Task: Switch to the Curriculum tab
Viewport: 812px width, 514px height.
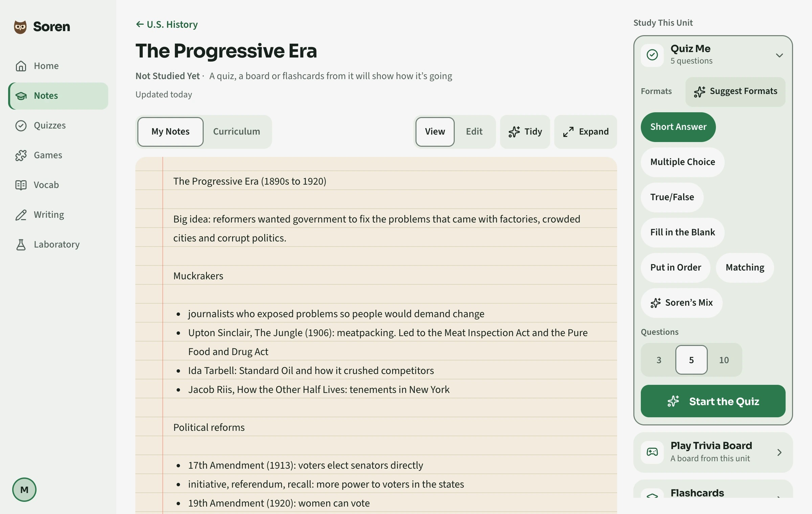Action: 236,132
